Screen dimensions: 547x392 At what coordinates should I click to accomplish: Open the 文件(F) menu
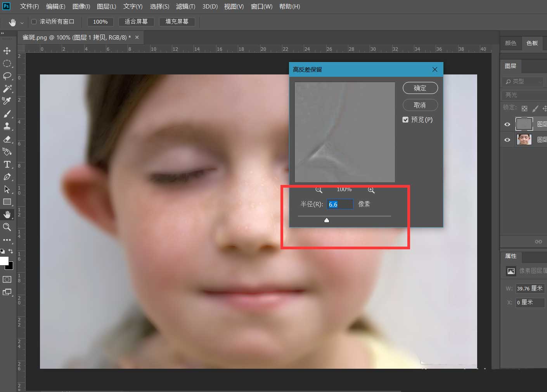(29, 7)
